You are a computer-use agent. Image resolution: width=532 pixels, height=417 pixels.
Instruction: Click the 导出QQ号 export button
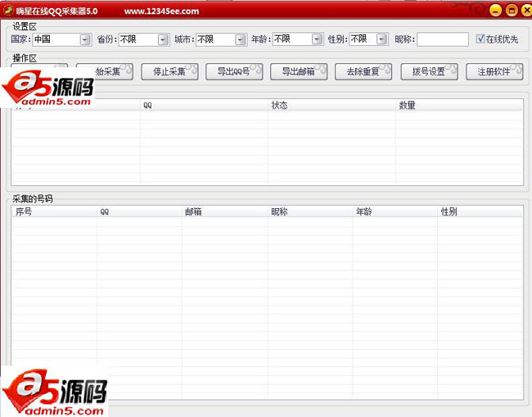234,71
